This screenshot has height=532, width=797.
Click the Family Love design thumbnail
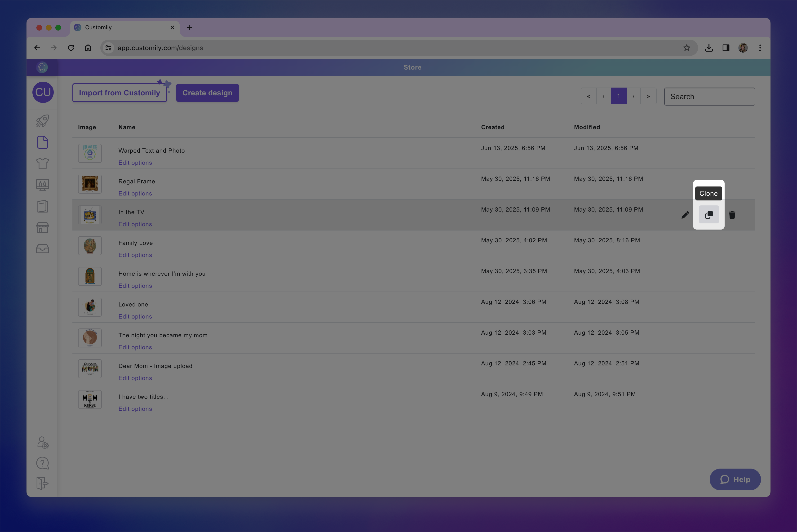(90, 246)
